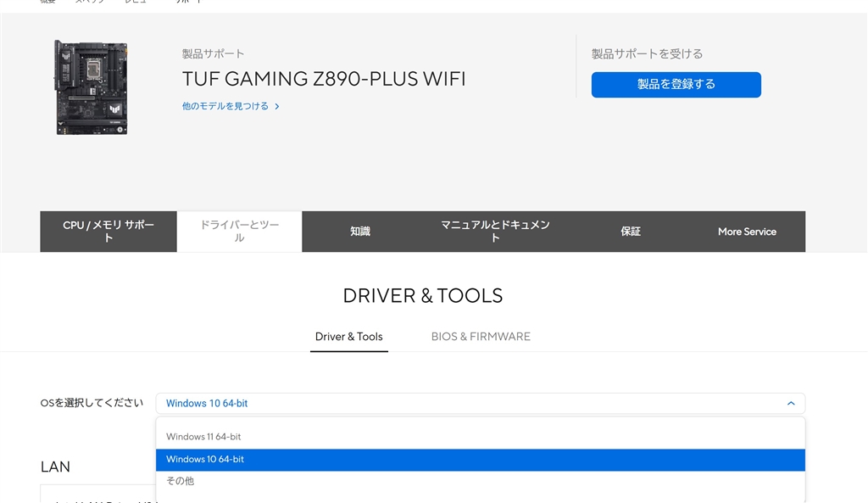Open the CPU / メモリ サポート tab
Viewport: 868px width, 503px height.
pyautogui.click(x=108, y=231)
